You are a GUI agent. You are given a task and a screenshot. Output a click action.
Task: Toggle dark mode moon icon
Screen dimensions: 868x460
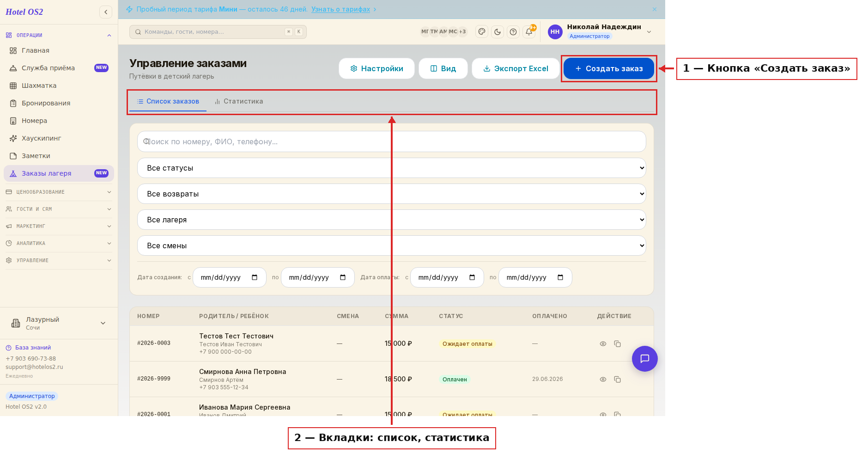498,32
